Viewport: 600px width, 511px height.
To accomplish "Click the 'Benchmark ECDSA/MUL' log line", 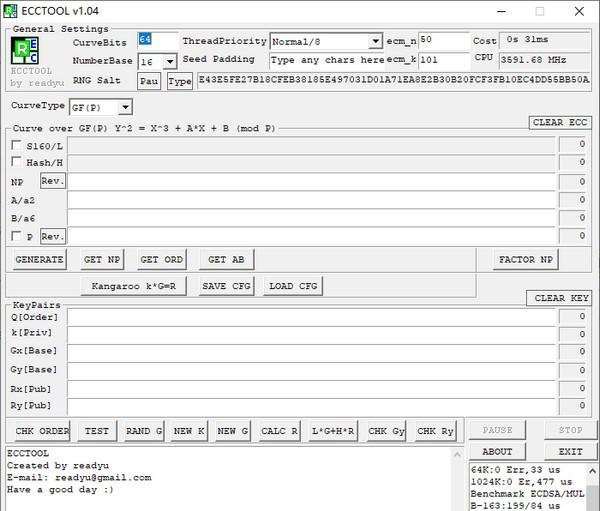I will (x=527, y=494).
